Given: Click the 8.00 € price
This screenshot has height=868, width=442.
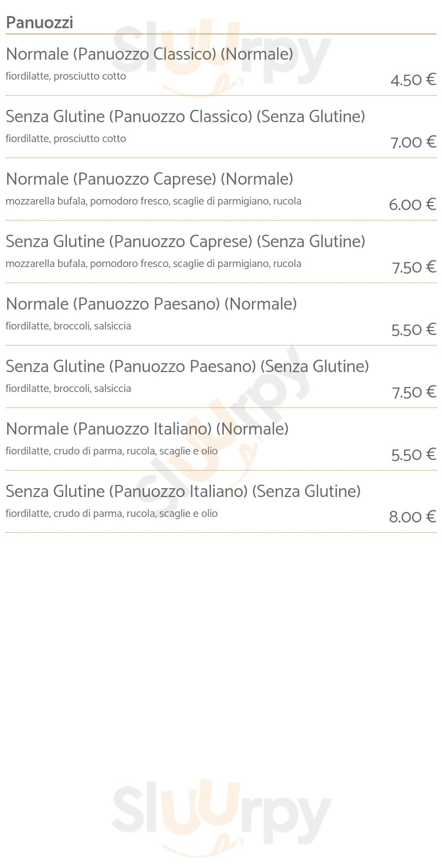Looking at the screenshot, I should [x=412, y=517].
